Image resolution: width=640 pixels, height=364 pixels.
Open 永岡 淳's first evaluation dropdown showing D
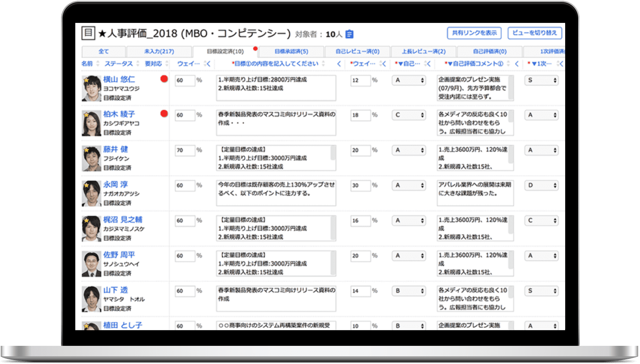tap(542, 186)
